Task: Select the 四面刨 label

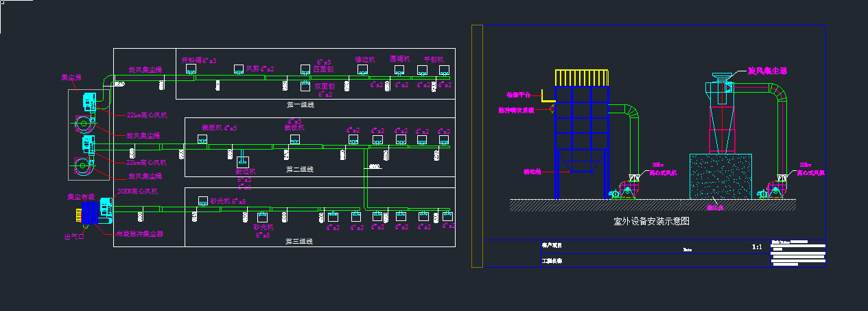Action: [x=323, y=69]
